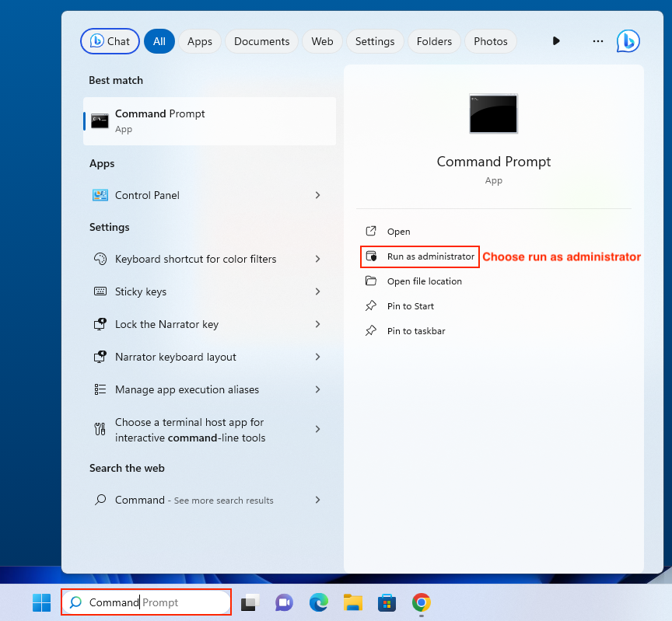Select the Documents filter tab
Viewport: 672px width, 621px height.
click(x=261, y=41)
